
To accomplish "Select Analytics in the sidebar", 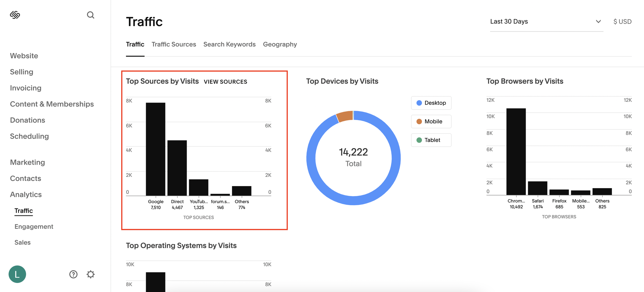I will coord(26,195).
